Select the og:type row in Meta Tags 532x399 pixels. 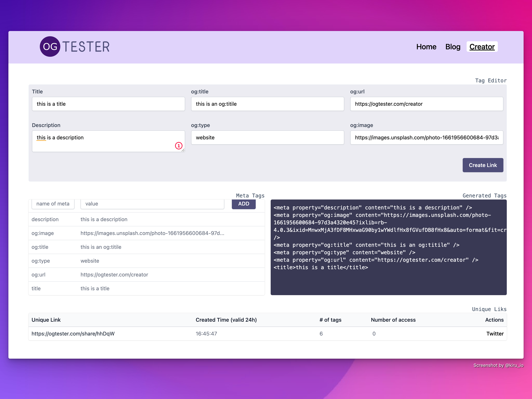(x=146, y=261)
